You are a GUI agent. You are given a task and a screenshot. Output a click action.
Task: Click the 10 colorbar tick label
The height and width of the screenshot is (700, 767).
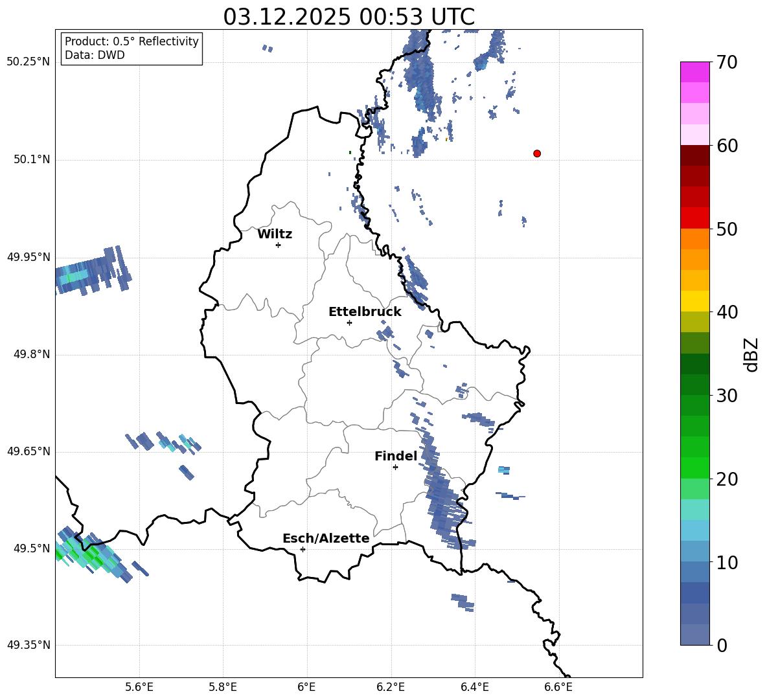click(727, 563)
